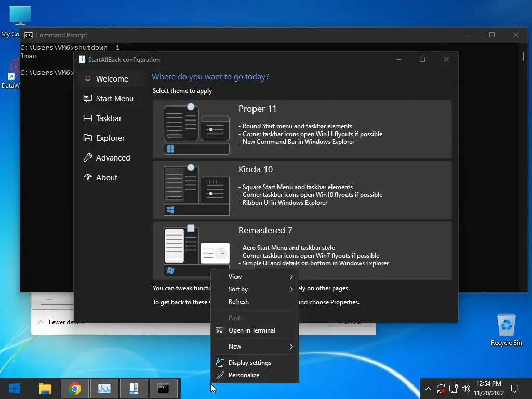
Task: Click the sync alert tray icon
Action: pyautogui.click(x=441, y=389)
